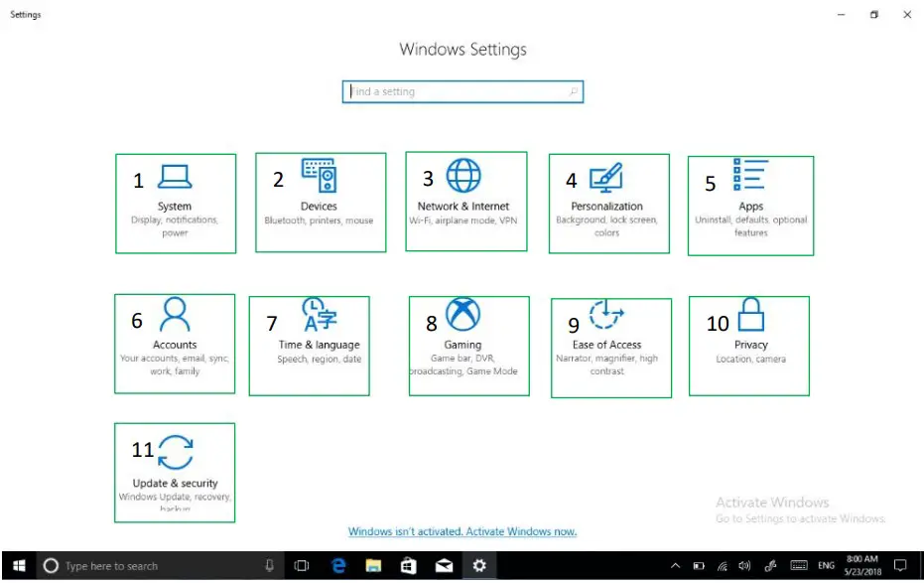This screenshot has width=924, height=583.
Task: Open Devices settings for Bluetooth and printers
Action: pyautogui.click(x=320, y=203)
